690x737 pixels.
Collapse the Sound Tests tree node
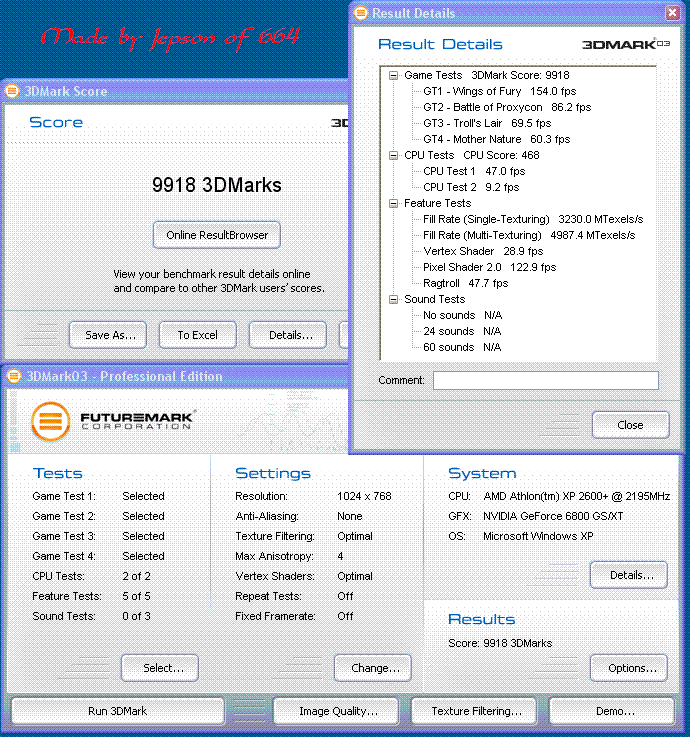coord(393,299)
